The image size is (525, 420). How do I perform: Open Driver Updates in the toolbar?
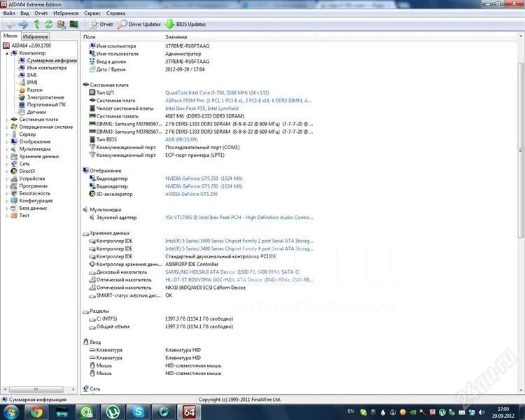point(139,24)
